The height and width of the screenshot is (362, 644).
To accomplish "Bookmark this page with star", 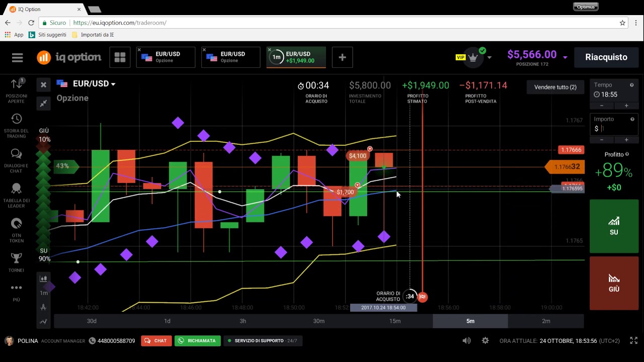I will click(622, 23).
